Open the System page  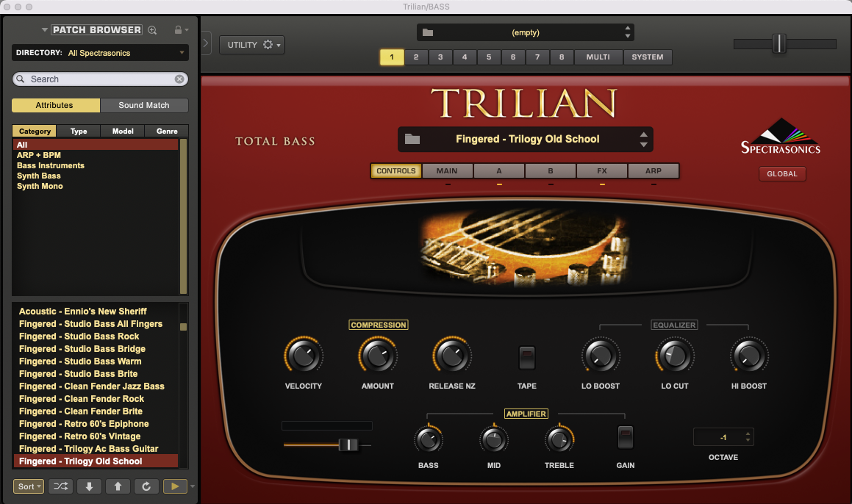click(648, 57)
